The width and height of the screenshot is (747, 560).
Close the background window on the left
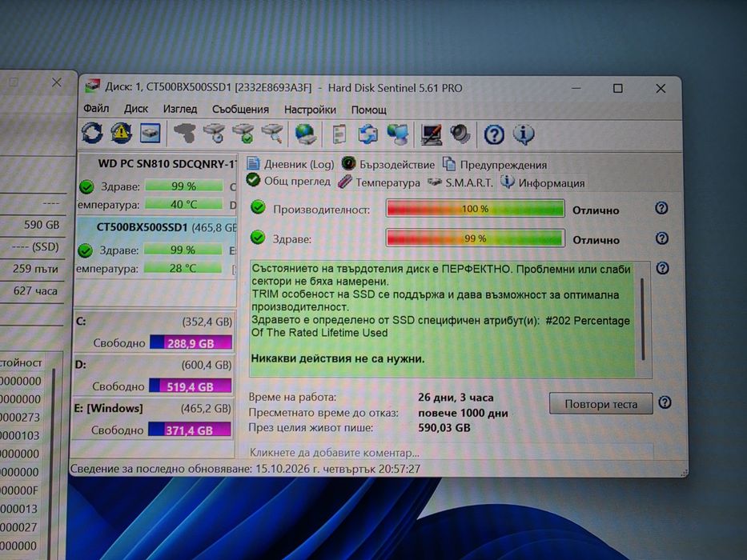click(57, 82)
